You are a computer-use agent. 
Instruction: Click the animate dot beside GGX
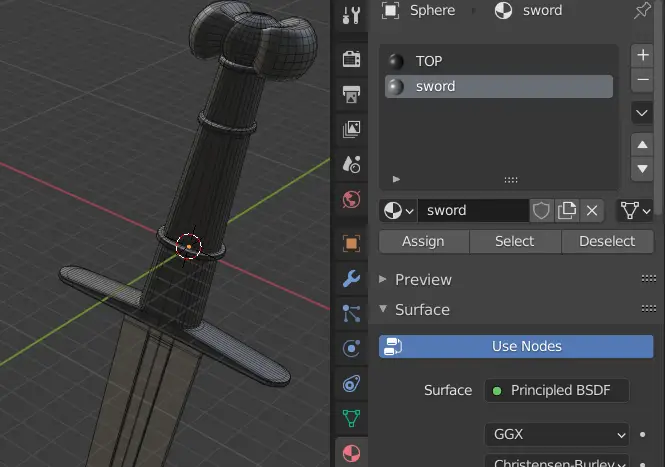(x=643, y=434)
